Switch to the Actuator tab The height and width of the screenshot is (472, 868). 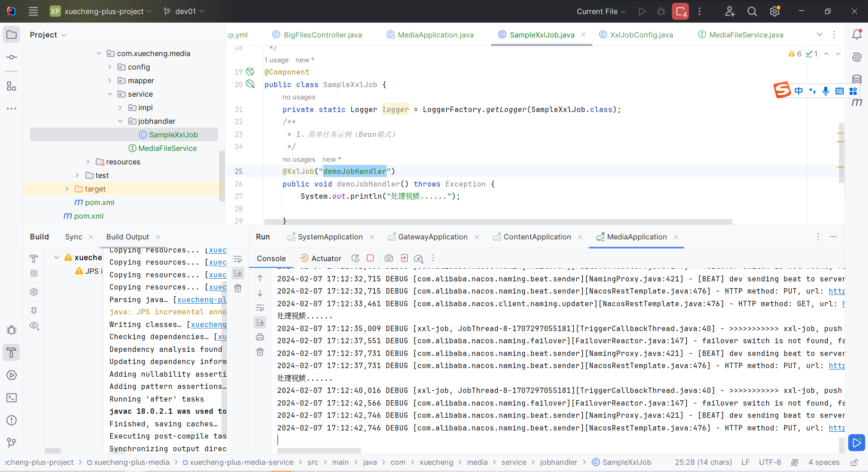(321, 258)
